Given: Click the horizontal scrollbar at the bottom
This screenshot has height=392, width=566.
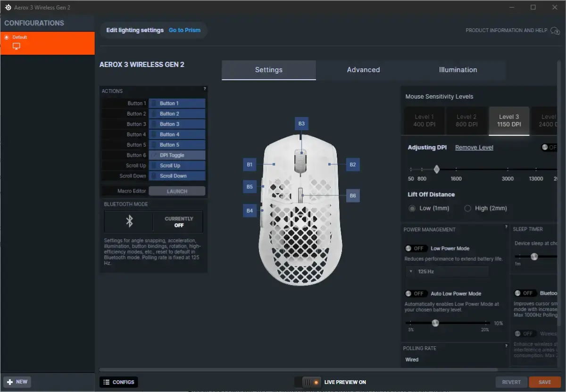Looking at the screenshot, I should click(299, 370).
